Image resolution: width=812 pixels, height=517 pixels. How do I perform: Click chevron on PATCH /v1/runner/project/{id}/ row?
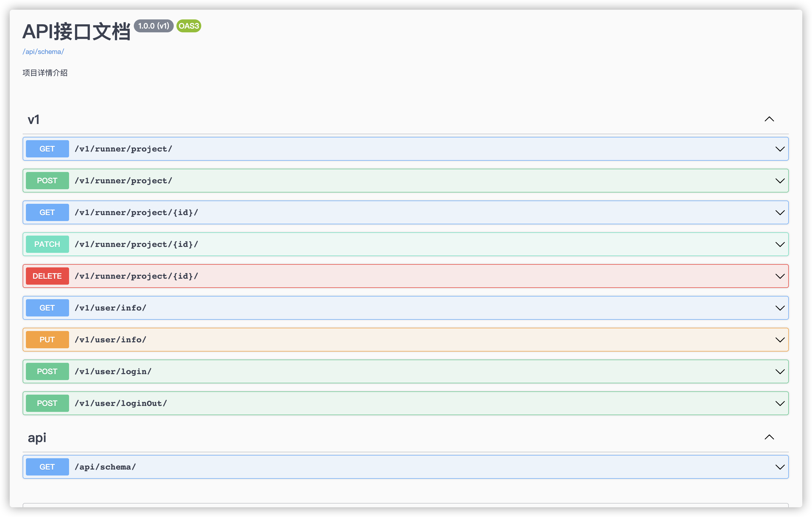[780, 244]
